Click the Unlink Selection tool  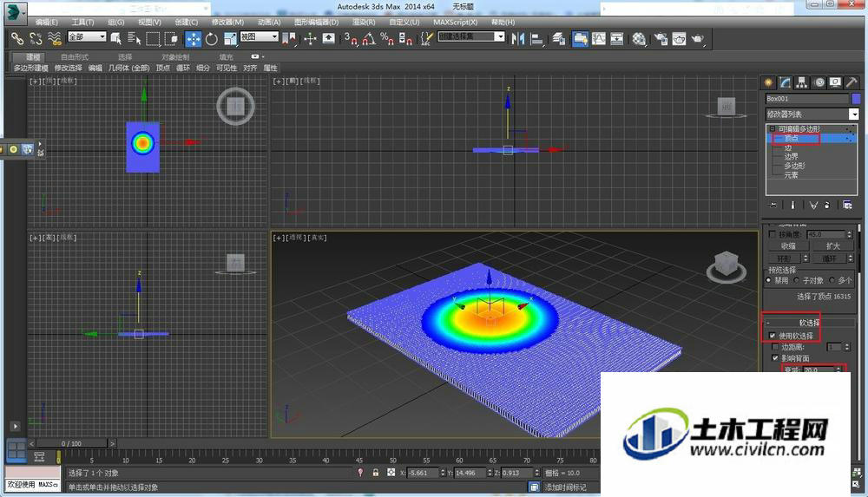tap(36, 38)
